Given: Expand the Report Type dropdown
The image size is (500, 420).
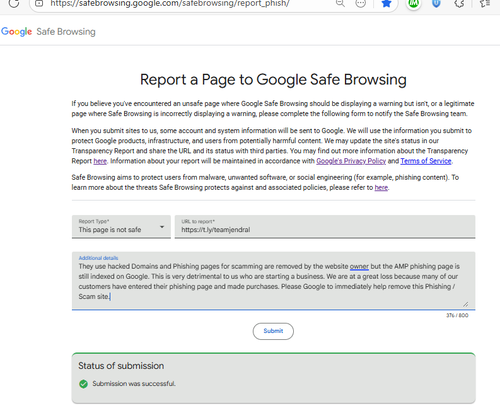Looking at the screenshot, I should [x=121, y=227].
